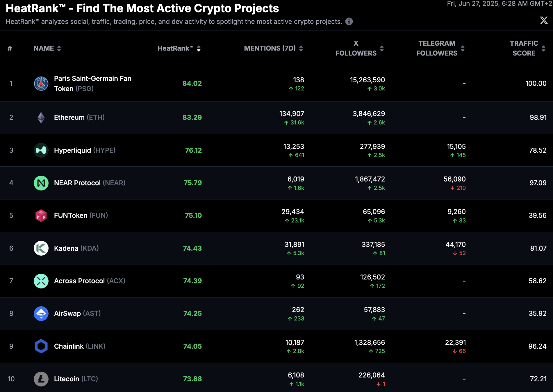This screenshot has height=392, width=553.
Task: Click the 98.91 traffic score
Action: 538,117
